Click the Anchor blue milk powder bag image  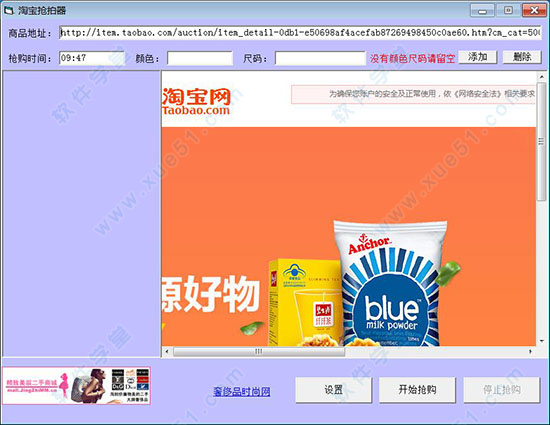tap(389, 283)
